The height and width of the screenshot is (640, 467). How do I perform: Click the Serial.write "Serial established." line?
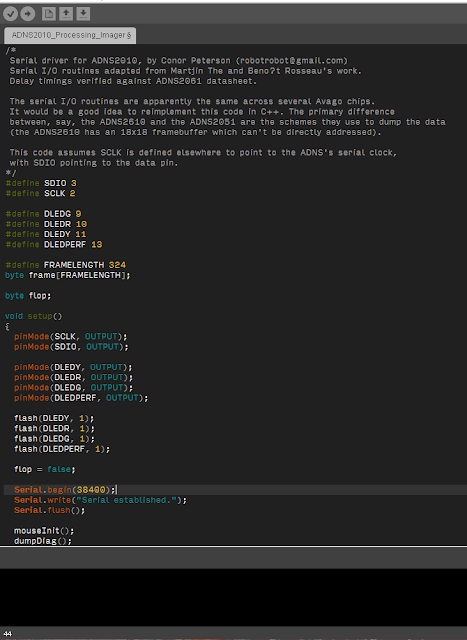coord(100,500)
